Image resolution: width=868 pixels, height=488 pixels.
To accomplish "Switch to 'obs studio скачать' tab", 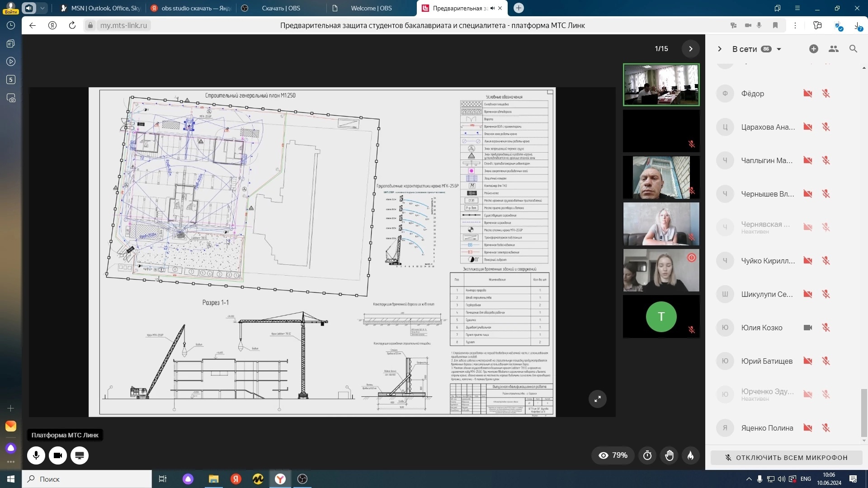I will pyautogui.click(x=191, y=8).
